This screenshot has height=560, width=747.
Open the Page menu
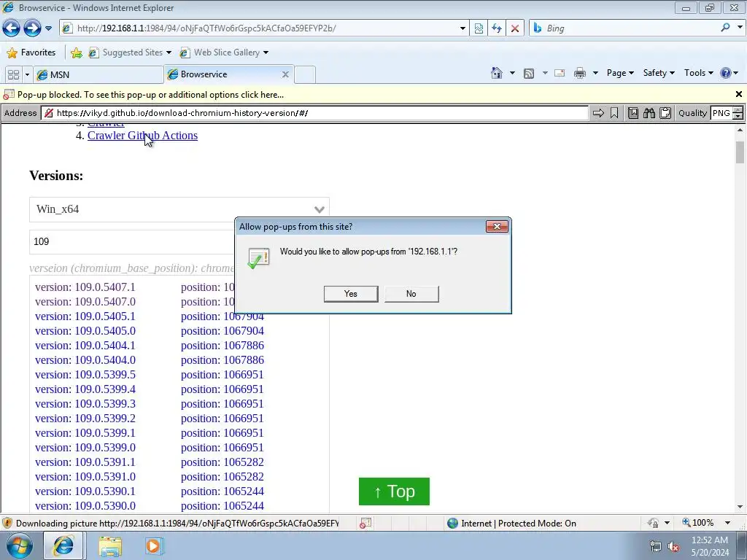tap(620, 73)
